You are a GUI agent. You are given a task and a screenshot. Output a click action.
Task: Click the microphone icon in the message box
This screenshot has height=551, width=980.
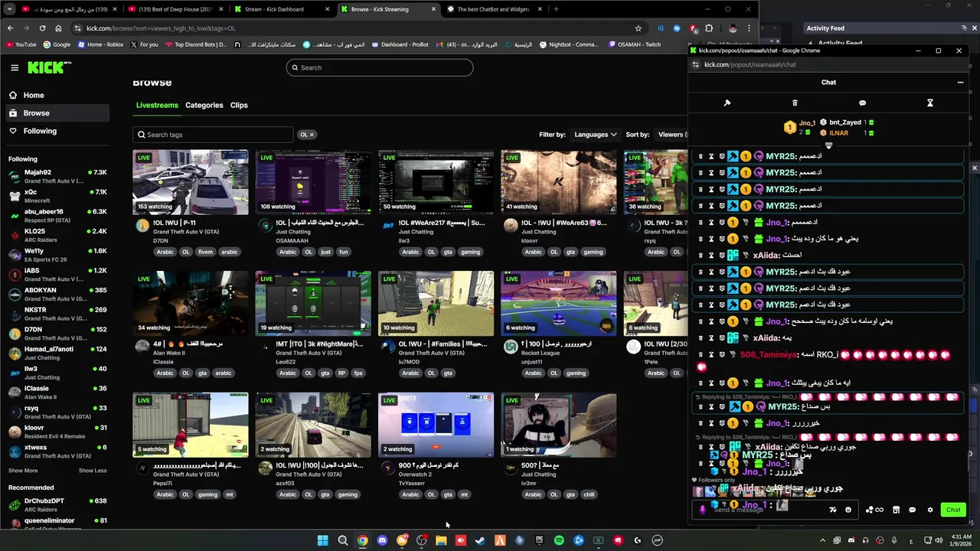[x=703, y=510]
